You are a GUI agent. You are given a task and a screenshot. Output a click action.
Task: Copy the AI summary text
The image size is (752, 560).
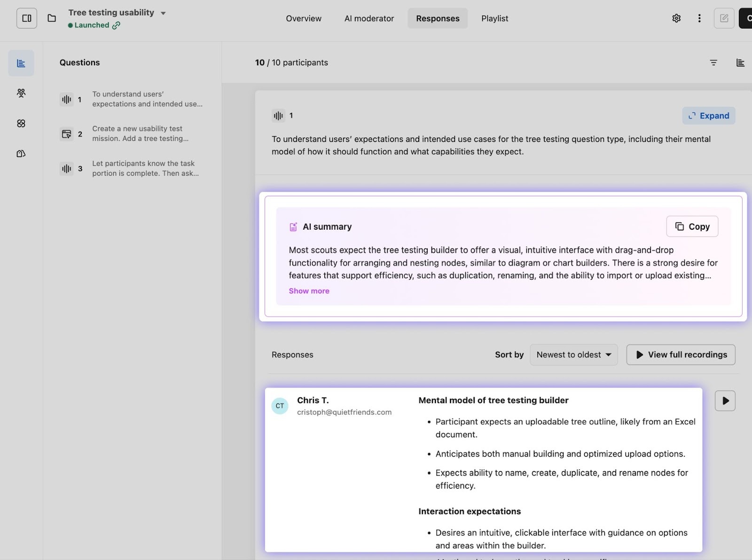coord(692,226)
